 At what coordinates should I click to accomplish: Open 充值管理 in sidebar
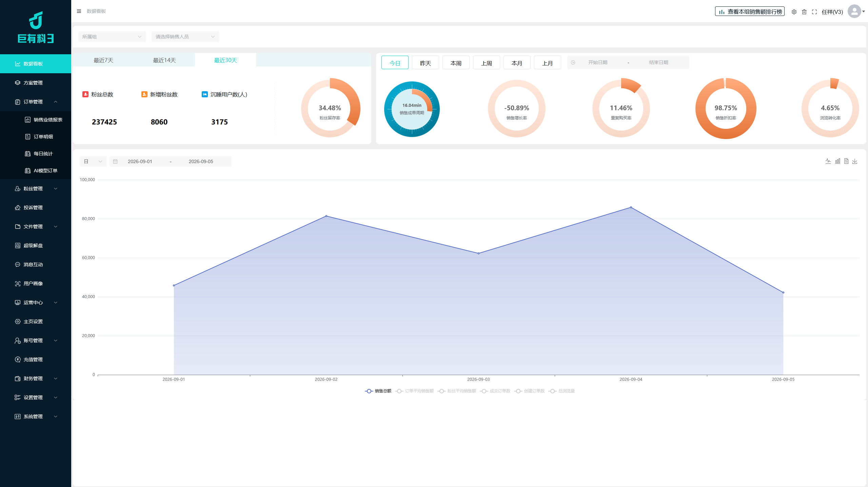36,359
